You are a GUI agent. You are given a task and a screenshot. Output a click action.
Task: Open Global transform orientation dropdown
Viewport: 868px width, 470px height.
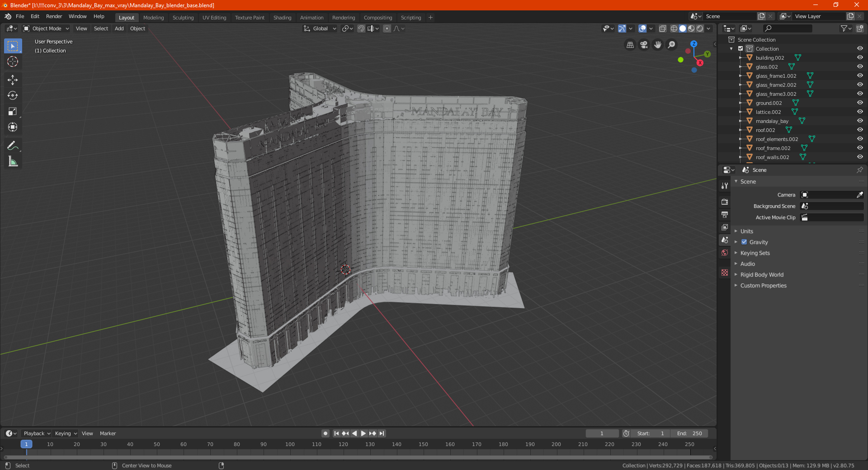tap(320, 28)
